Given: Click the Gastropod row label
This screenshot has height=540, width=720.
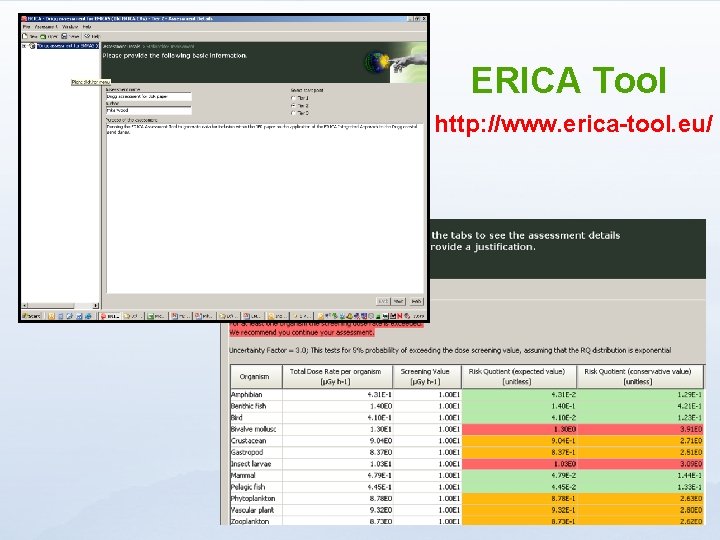Looking at the screenshot, I should click(247, 452).
